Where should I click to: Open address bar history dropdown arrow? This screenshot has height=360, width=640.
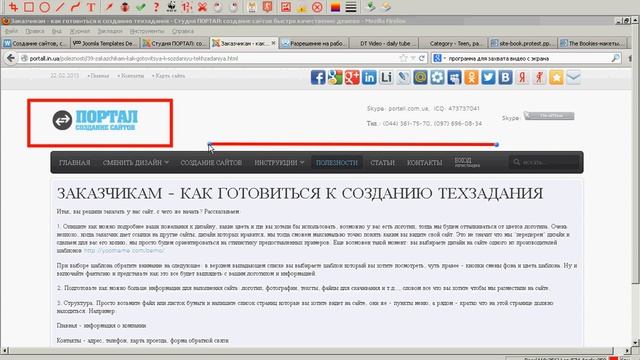click(413, 58)
